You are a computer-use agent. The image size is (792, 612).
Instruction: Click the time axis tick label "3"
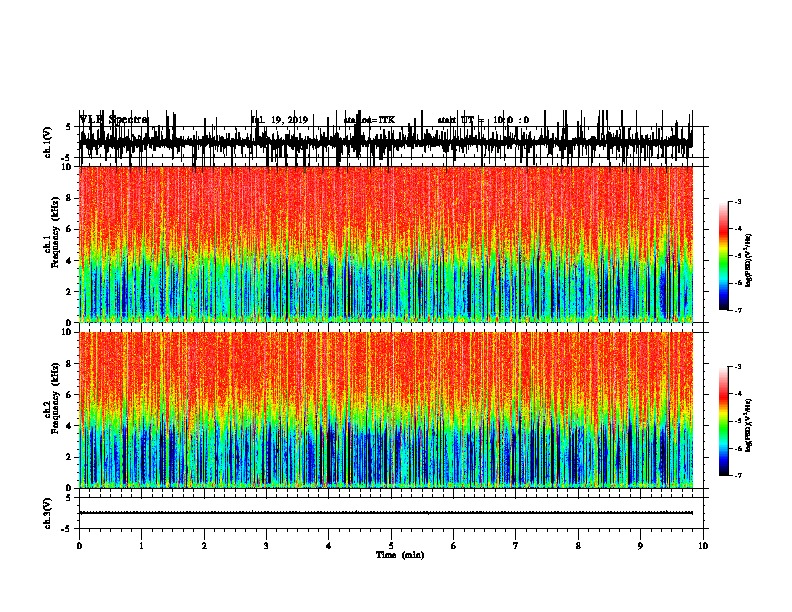(266, 546)
